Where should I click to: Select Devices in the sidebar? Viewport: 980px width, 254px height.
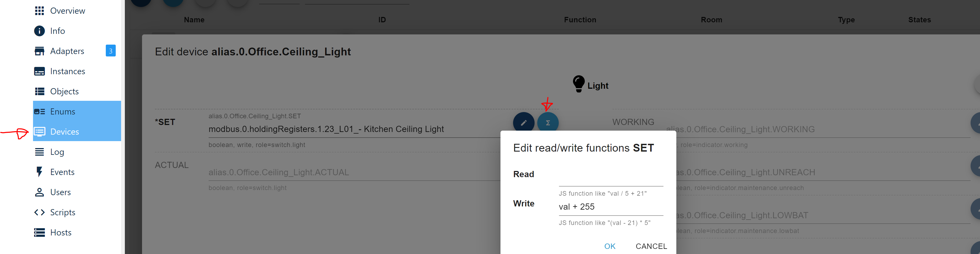point(65,132)
